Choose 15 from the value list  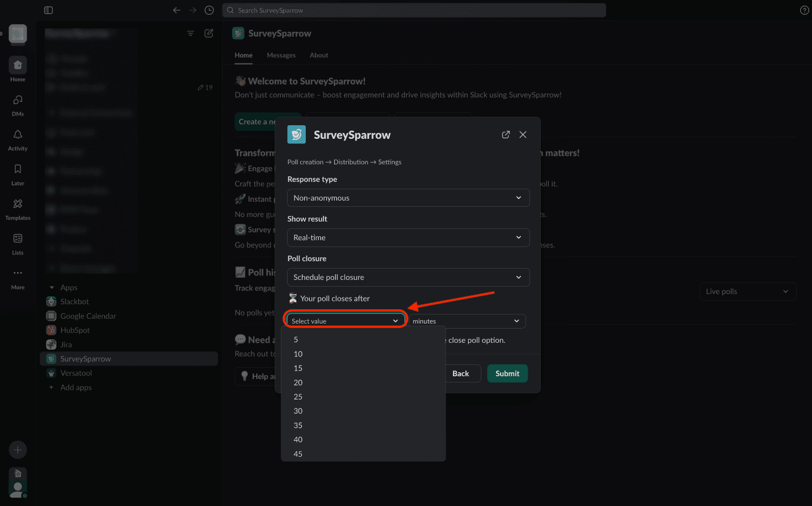(298, 368)
